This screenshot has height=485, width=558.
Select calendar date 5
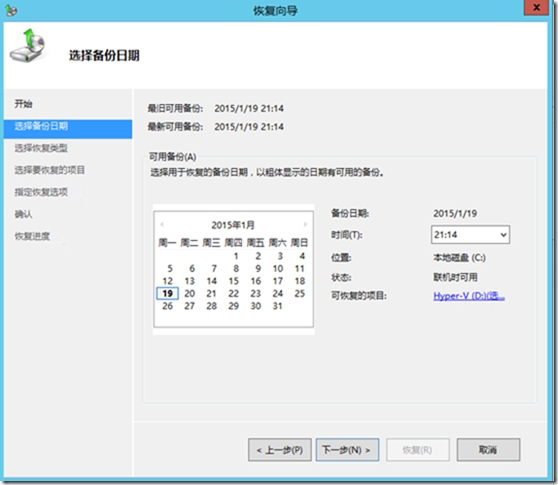tap(170, 268)
